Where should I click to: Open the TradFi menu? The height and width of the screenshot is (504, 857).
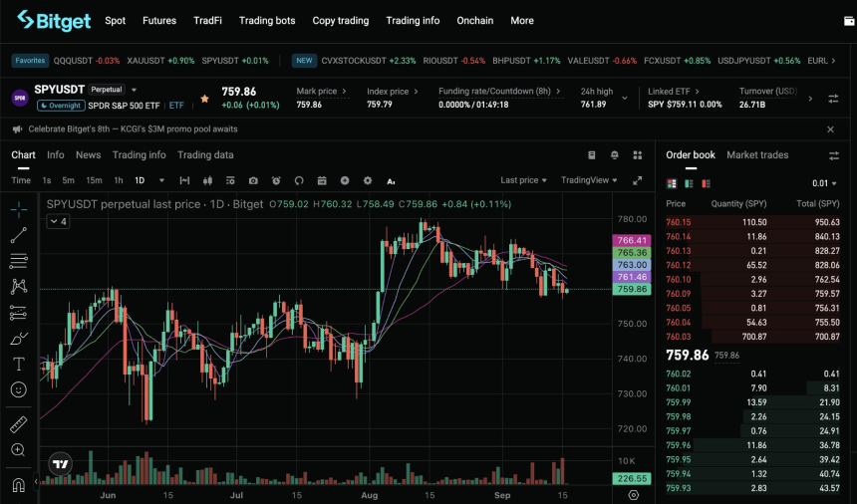[207, 21]
